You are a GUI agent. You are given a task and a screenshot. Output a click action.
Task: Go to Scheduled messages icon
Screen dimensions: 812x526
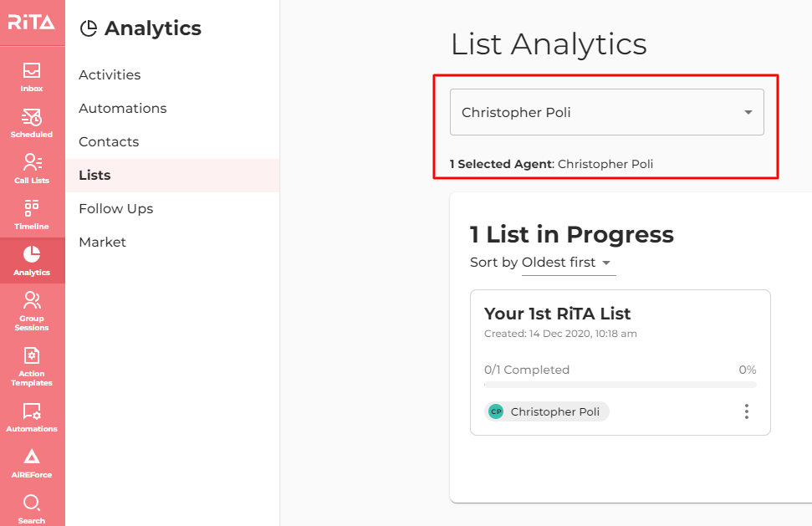tap(32, 123)
